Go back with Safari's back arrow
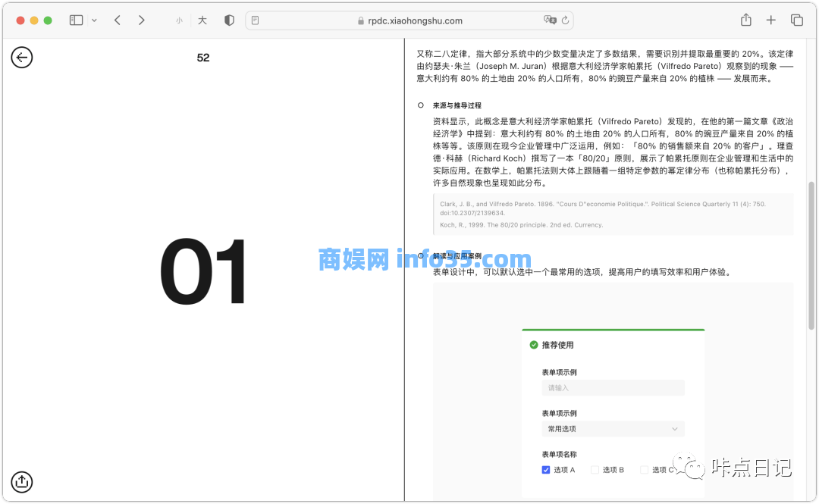This screenshot has width=819, height=504. coord(118,20)
